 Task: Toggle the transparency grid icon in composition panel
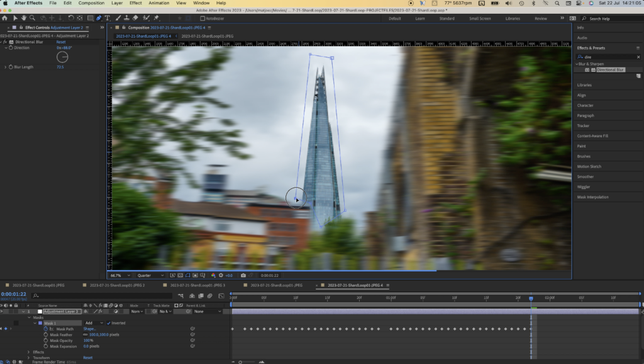click(x=180, y=275)
